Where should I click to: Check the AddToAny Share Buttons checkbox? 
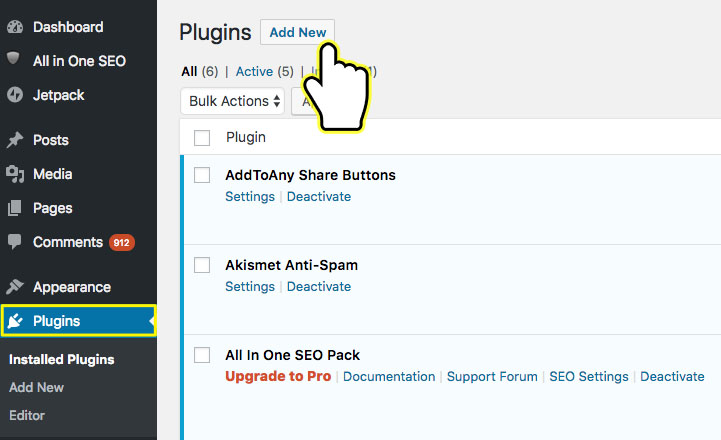(x=202, y=175)
